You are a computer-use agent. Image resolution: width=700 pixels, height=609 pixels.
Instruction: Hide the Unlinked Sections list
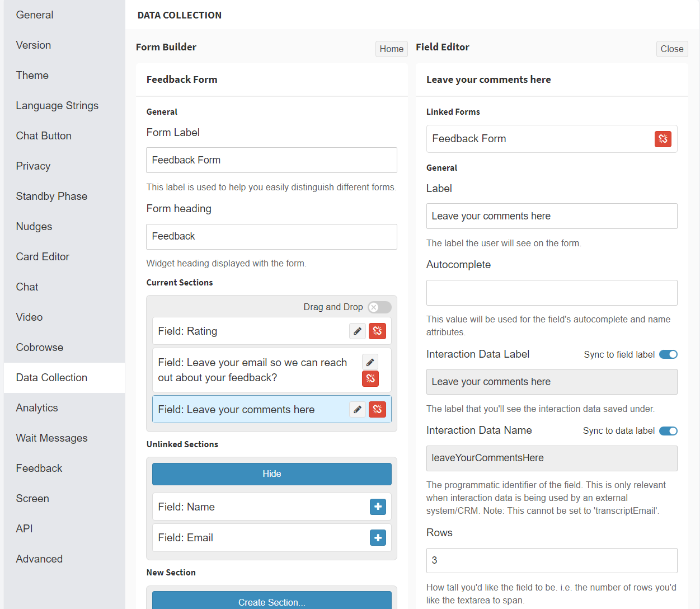(271, 474)
